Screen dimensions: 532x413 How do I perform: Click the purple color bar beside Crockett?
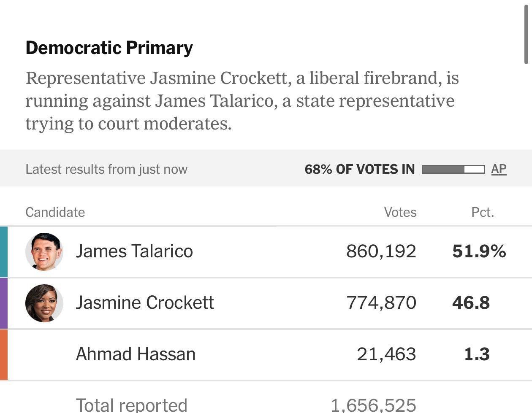[x=4, y=303]
